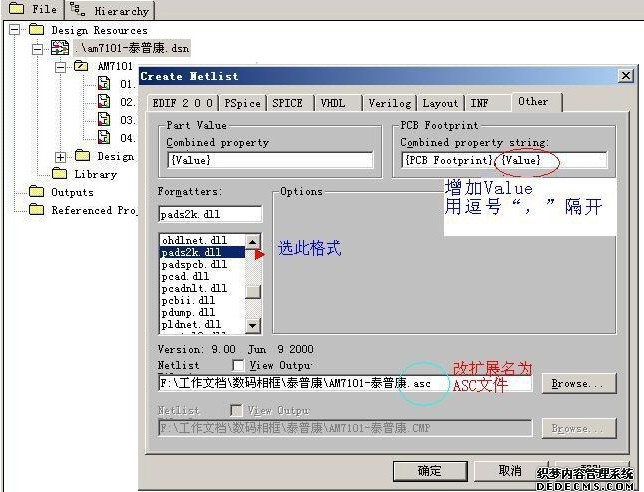Edit the PCB Footprint combined property string
This screenshot has height=492, width=644.
pos(504,160)
